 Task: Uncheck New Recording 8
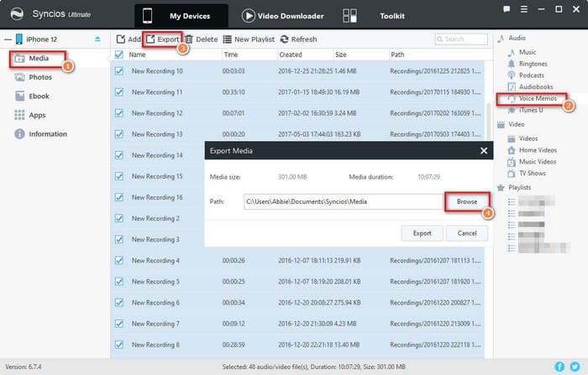coord(119,344)
